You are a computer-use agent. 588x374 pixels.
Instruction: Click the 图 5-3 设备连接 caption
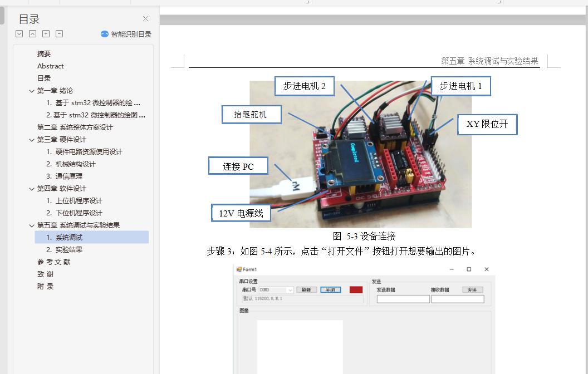point(364,236)
